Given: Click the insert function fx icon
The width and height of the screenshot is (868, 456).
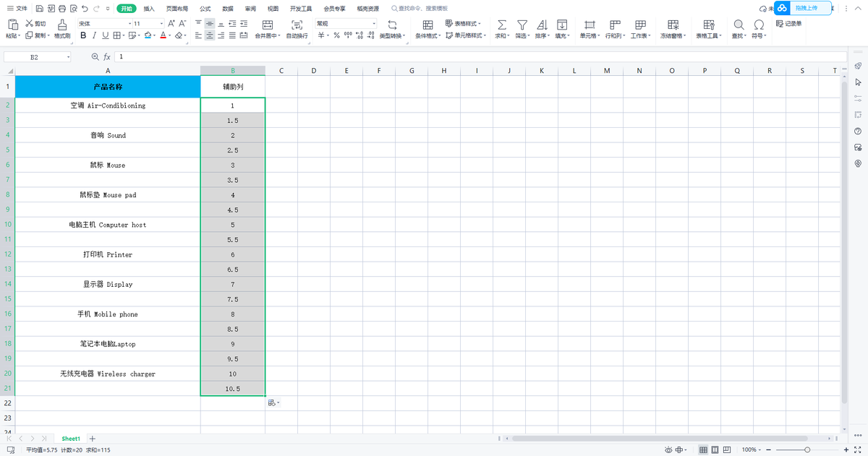Looking at the screenshot, I should point(107,56).
